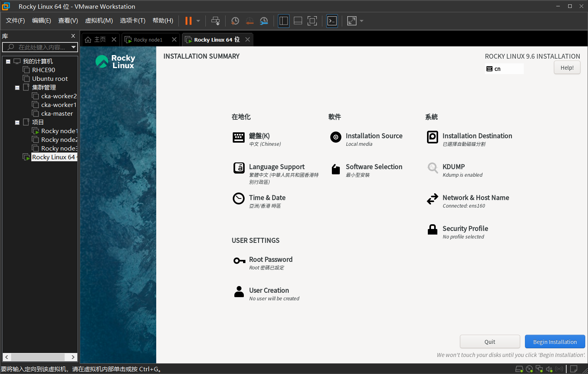This screenshot has width=588, height=374.
Task: Toggle the library sidebar view icon
Action: click(x=283, y=21)
